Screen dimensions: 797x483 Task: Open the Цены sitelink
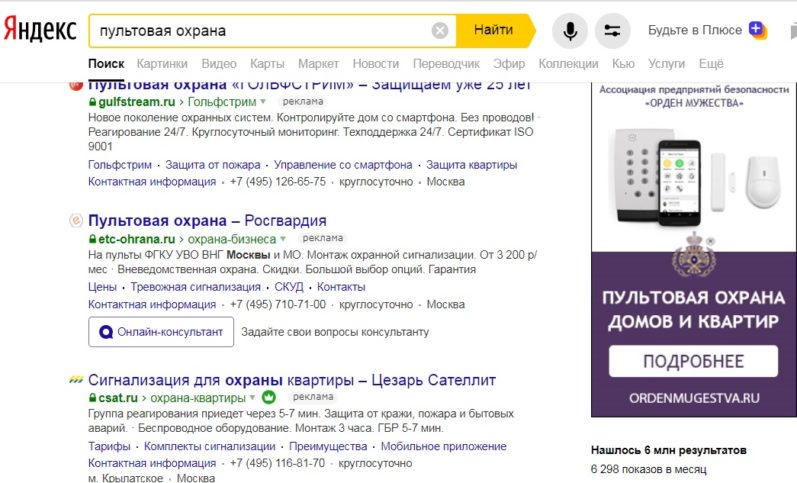[x=102, y=287]
